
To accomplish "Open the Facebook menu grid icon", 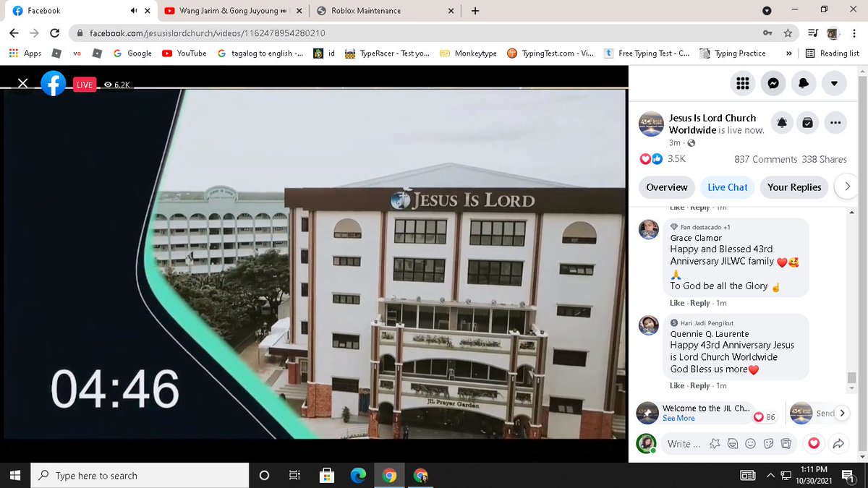I will click(742, 83).
